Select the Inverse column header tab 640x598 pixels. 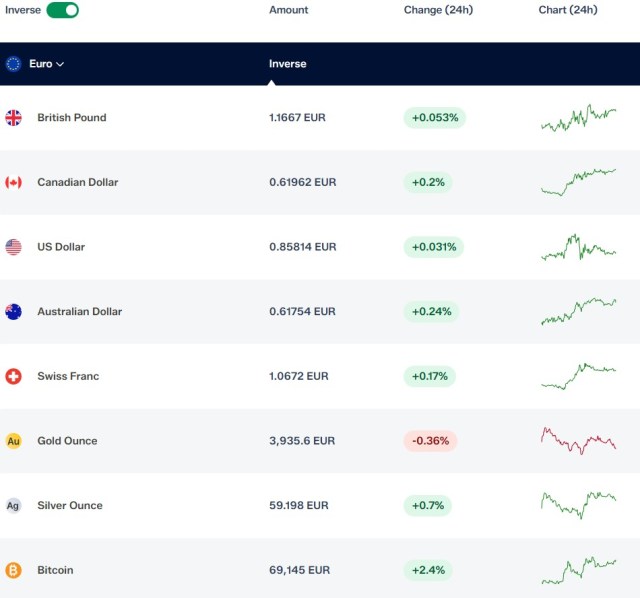point(287,64)
